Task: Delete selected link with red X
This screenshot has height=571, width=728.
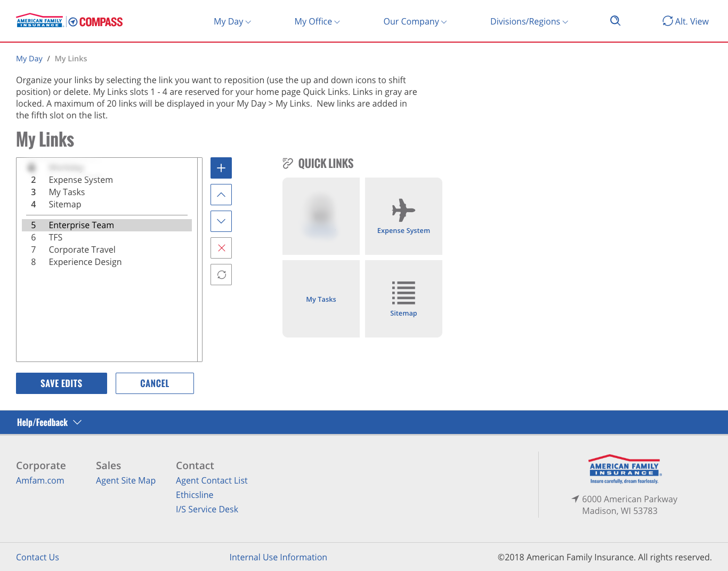Action: [x=221, y=248]
